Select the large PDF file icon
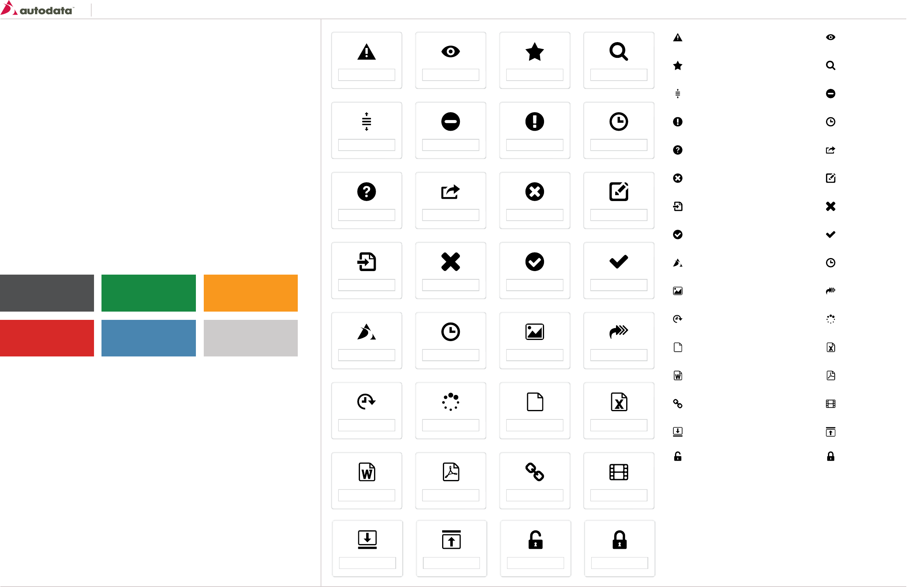The width and height of the screenshot is (924, 587). tap(451, 472)
